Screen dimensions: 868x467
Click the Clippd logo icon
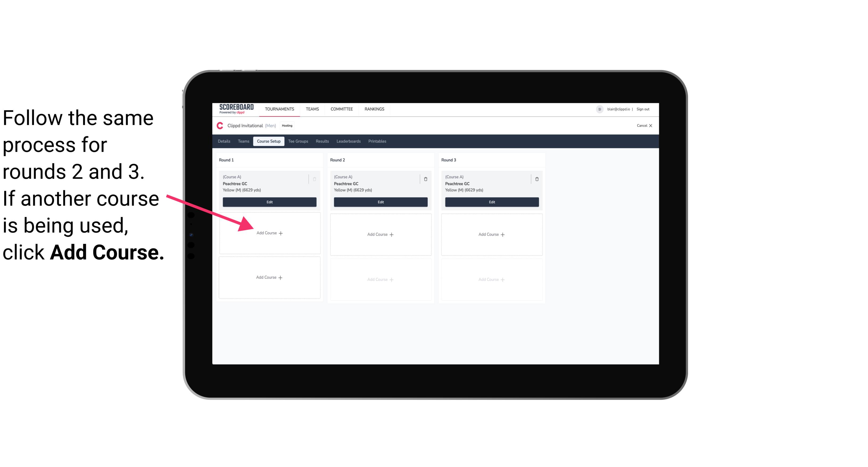(220, 125)
